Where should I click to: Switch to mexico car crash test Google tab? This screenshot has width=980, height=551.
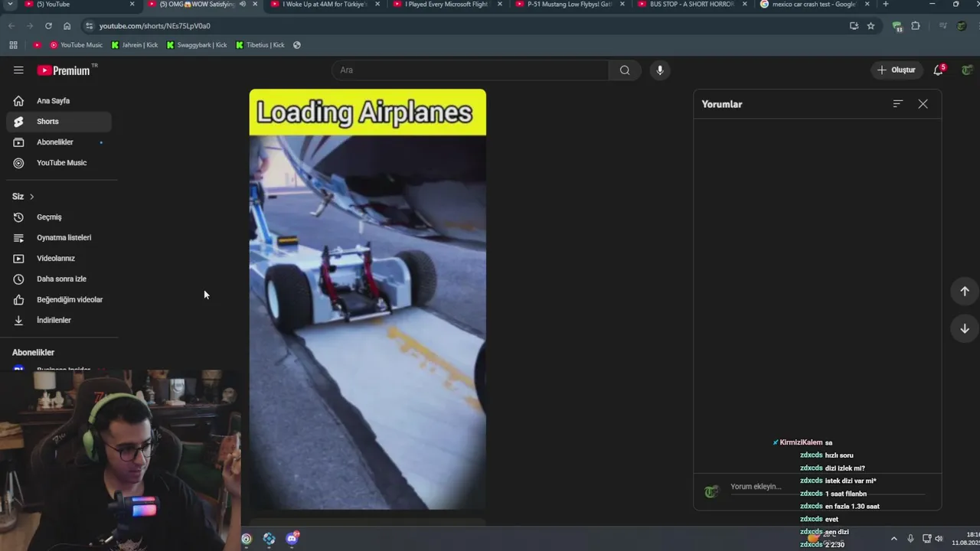pyautogui.click(x=813, y=5)
